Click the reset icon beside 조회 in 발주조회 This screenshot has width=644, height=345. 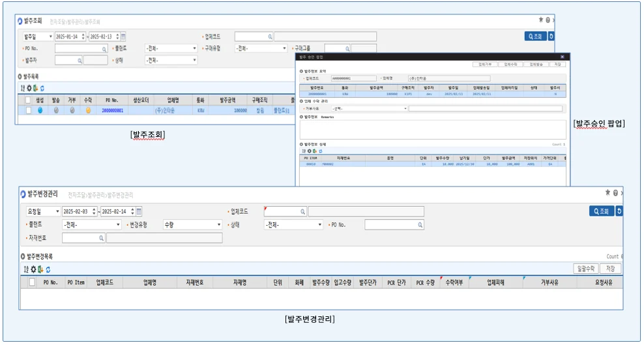point(551,36)
